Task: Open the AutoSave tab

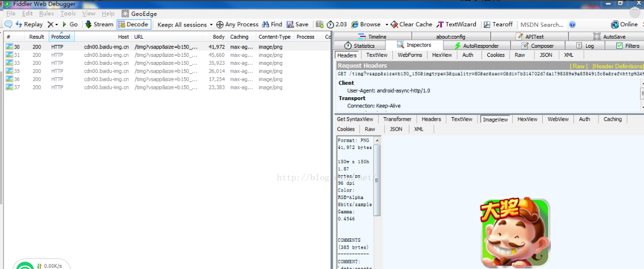Action: 609,36
